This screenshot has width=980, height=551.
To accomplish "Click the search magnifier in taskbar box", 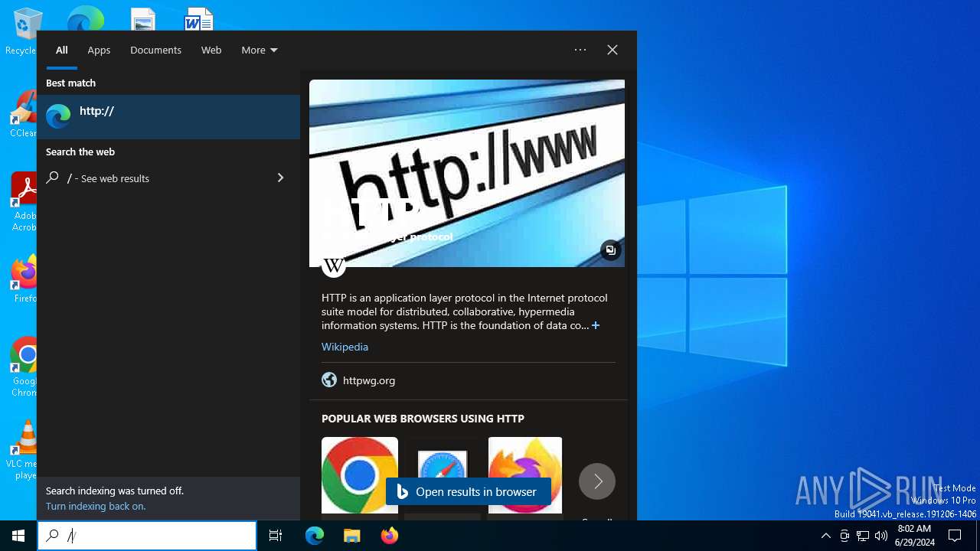I will click(52, 536).
